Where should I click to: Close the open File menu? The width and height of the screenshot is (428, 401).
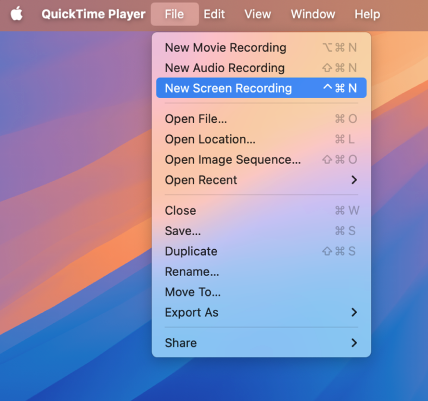175,14
